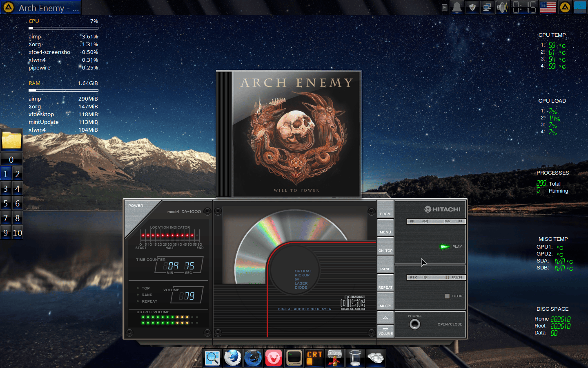Click the PRGM button
The height and width of the screenshot is (368, 588).
[x=385, y=209]
